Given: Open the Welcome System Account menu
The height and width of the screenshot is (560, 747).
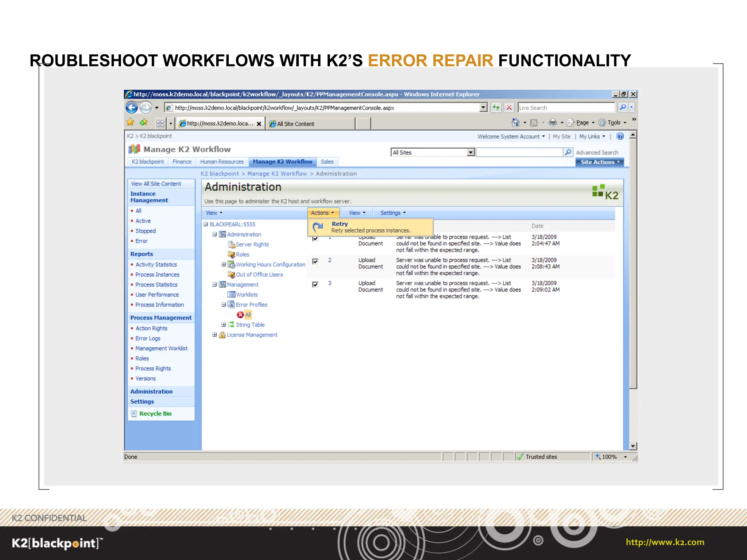Looking at the screenshot, I should 511,136.
